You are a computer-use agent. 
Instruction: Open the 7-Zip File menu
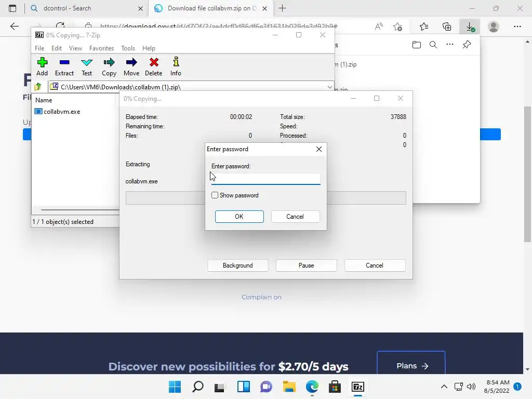point(39,48)
